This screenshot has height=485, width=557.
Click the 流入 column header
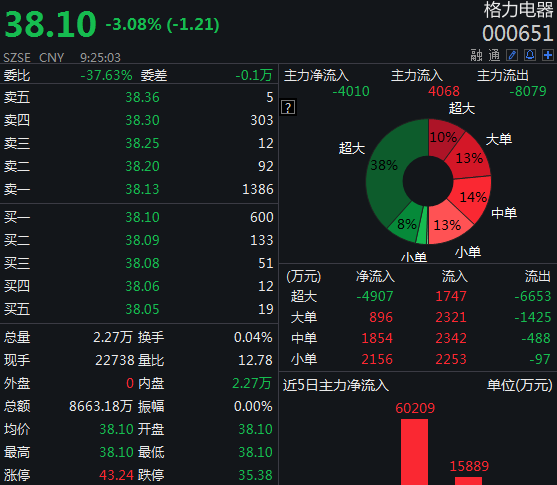[455, 276]
